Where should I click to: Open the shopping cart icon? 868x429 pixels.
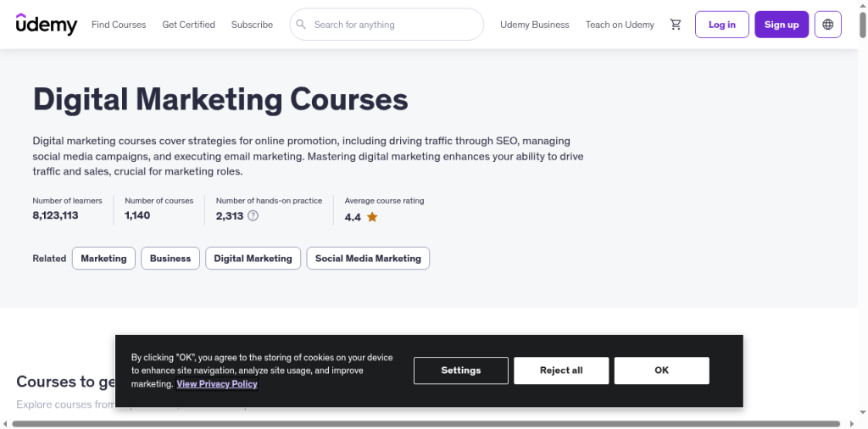(x=676, y=25)
